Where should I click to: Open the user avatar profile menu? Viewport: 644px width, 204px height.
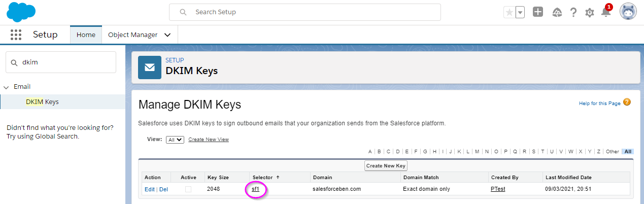coord(628,12)
